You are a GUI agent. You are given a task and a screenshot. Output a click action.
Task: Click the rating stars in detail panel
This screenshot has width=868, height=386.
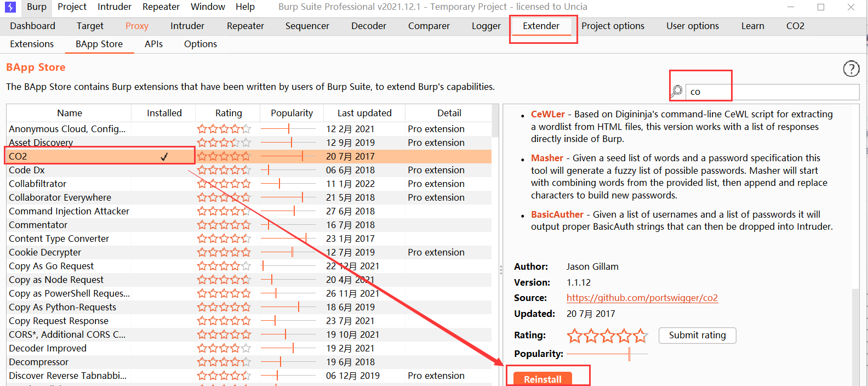[x=607, y=336]
